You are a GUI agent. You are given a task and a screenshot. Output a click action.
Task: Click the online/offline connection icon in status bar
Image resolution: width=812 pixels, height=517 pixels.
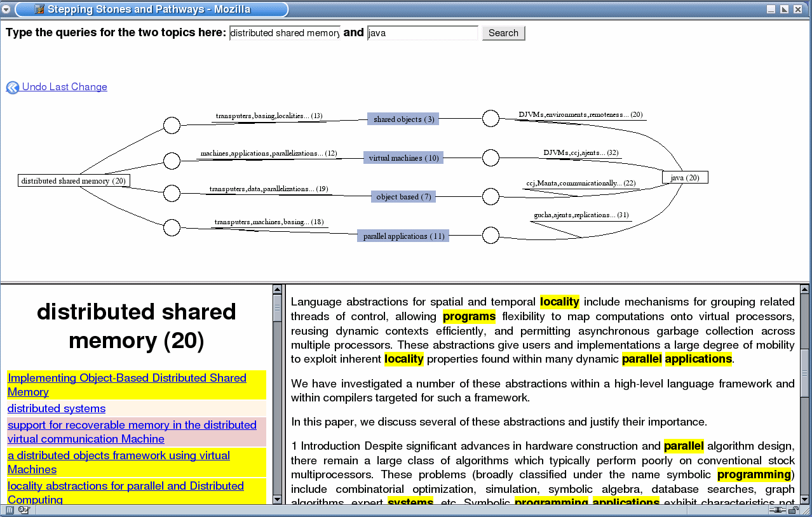(x=778, y=509)
